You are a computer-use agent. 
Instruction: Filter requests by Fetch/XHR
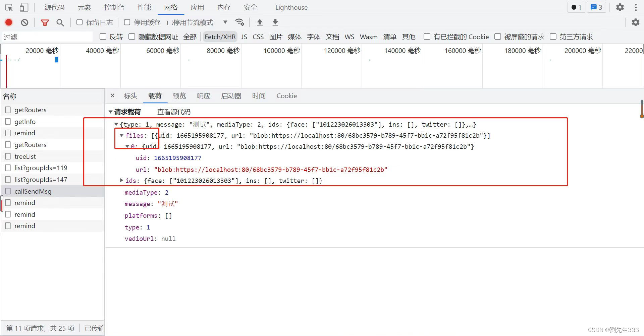tap(220, 37)
